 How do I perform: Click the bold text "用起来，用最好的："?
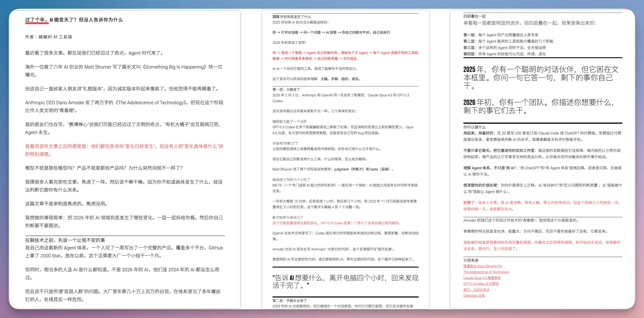coord(479,133)
